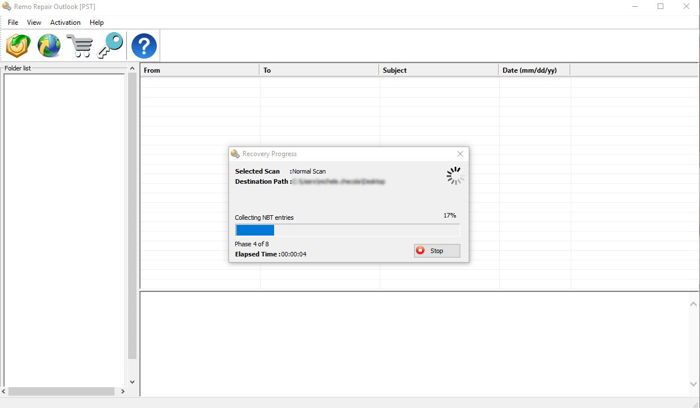Click the 'Selected Scan' label

[x=257, y=171]
